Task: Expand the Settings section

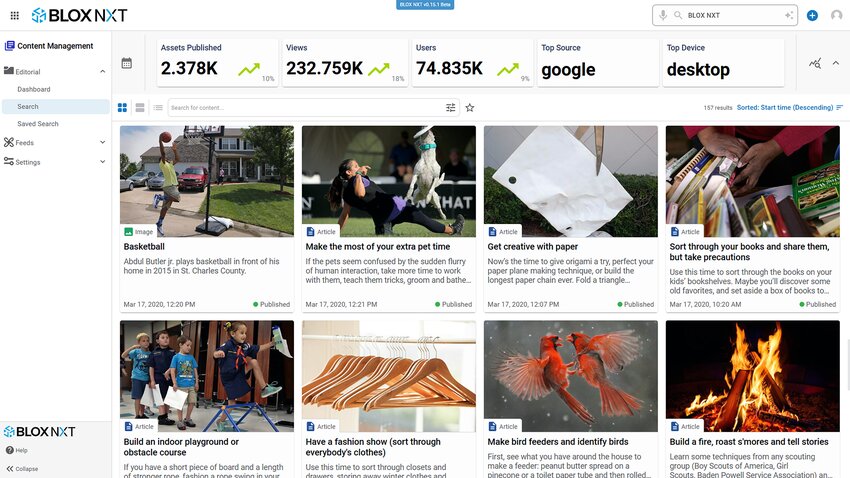Action: tap(102, 162)
